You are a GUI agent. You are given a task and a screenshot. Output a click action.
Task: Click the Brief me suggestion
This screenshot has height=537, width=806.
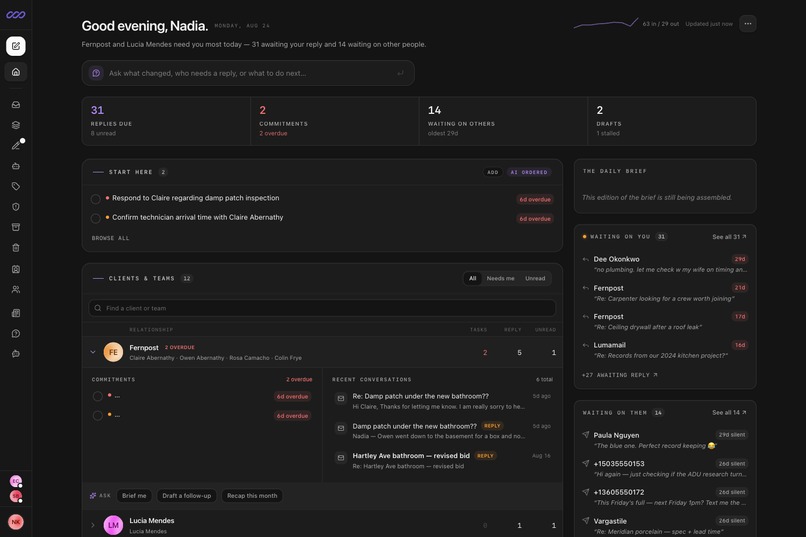tap(134, 496)
